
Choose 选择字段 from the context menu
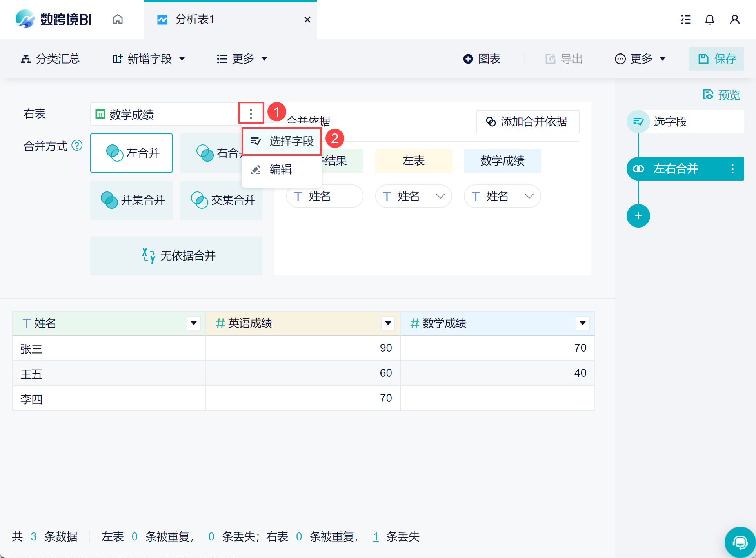[282, 141]
